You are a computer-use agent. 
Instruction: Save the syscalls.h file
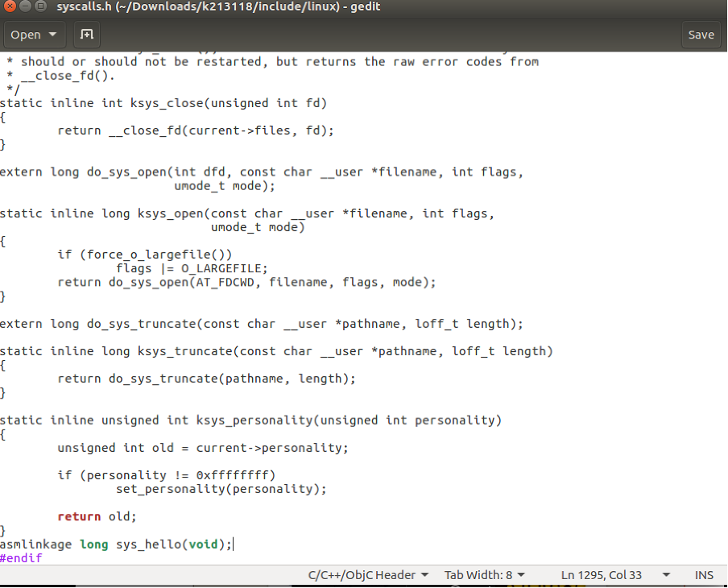coord(701,35)
